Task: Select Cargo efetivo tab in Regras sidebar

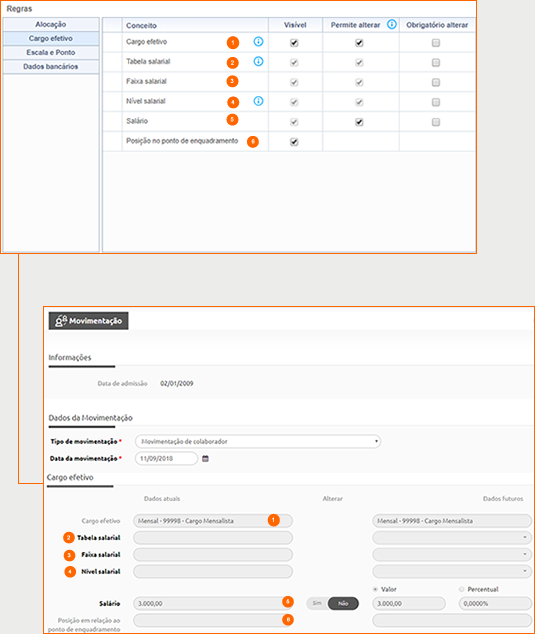Action: (x=51, y=38)
